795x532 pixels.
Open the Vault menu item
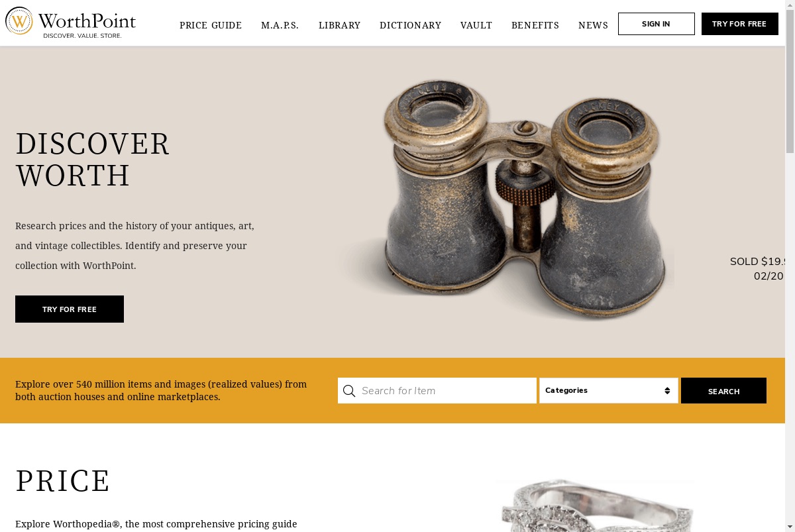tap(476, 25)
